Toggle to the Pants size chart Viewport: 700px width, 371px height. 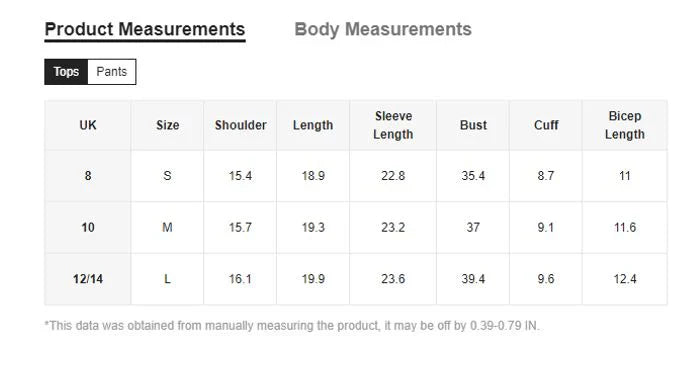click(x=112, y=72)
